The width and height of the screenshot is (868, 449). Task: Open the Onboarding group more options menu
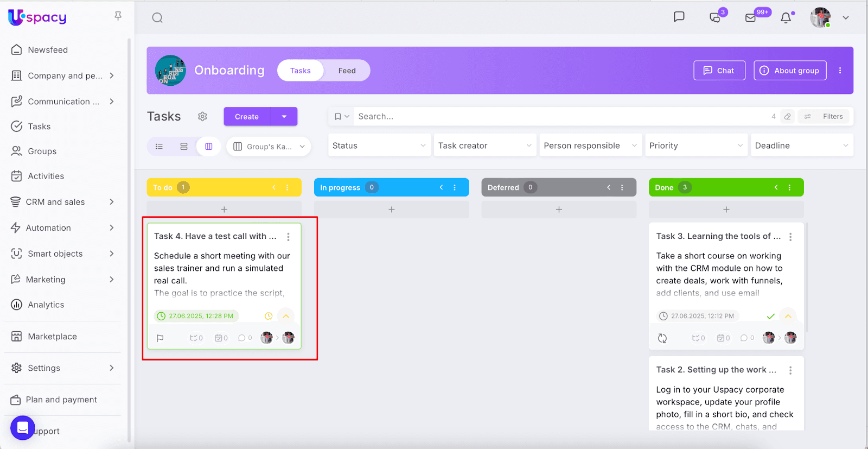(x=840, y=71)
